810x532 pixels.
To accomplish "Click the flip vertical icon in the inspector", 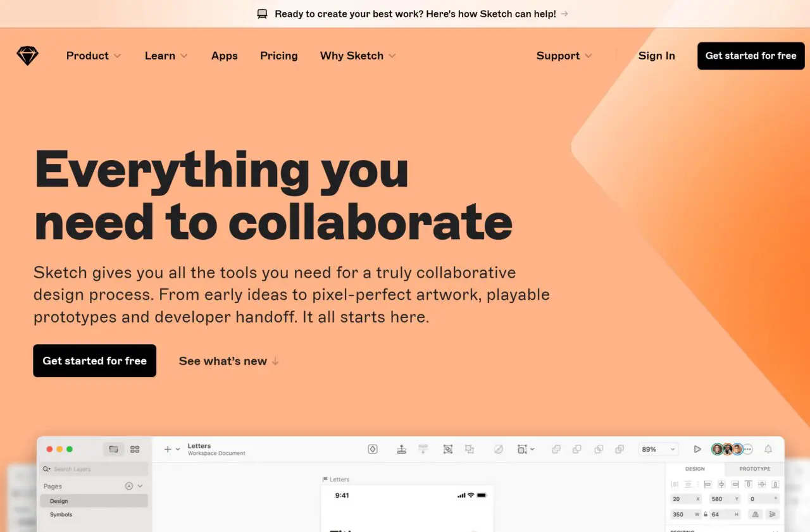I will 772,514.
